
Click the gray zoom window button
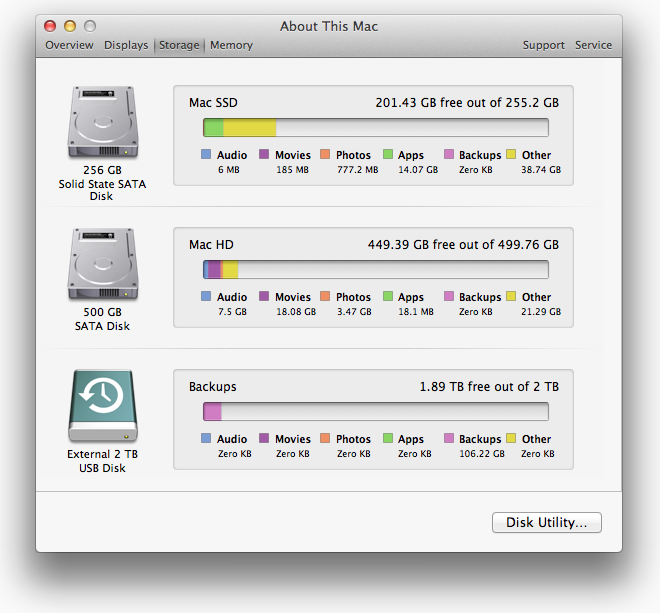coord(90,26)
